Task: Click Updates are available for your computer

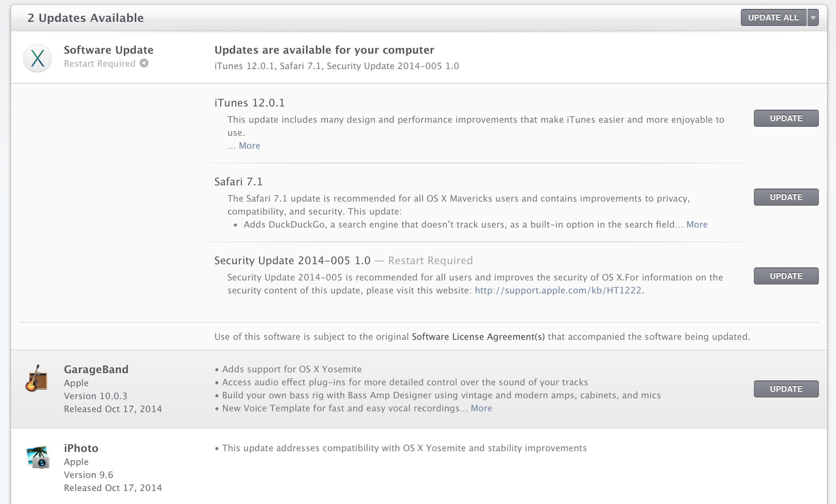Action: tap(324, 50)
